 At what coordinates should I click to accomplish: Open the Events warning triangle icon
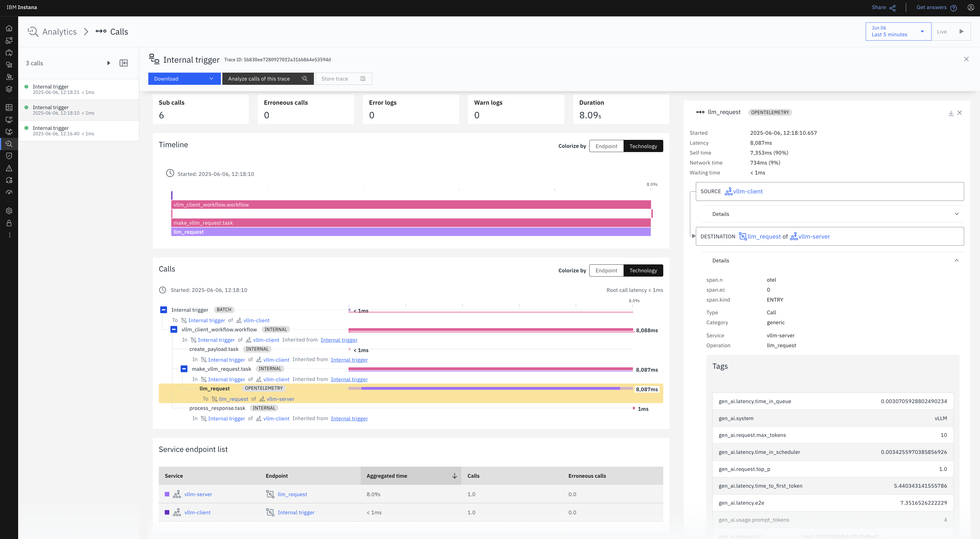[9, 168]
